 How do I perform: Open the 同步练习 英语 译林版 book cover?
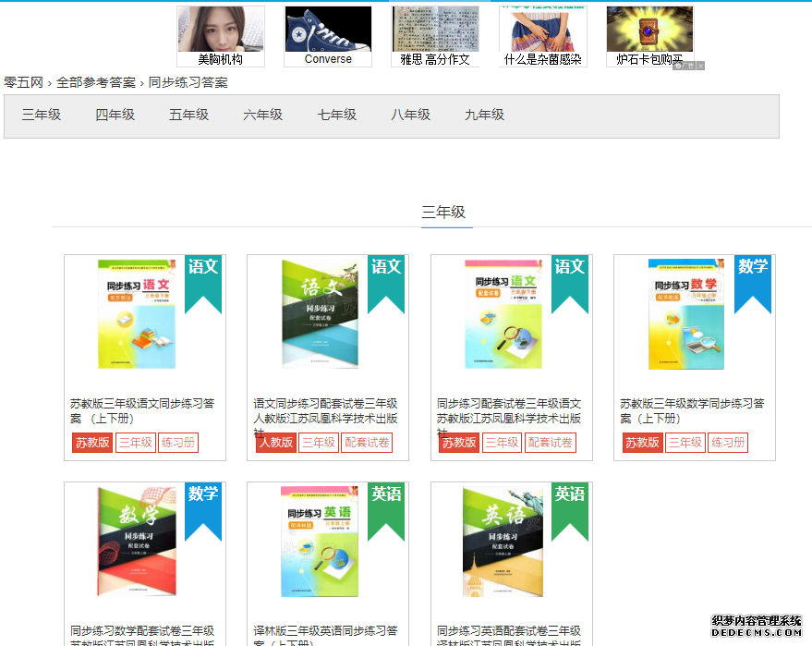click(x=320, y=542)
